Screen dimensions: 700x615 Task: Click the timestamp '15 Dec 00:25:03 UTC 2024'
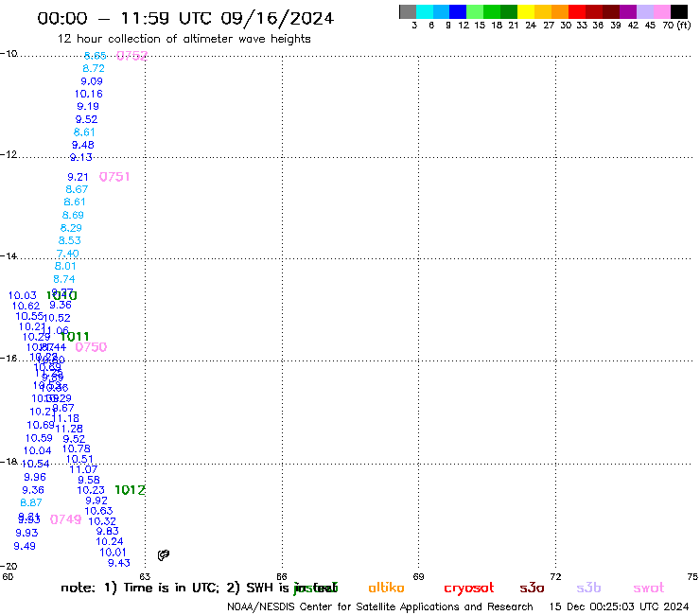(620, 606)
